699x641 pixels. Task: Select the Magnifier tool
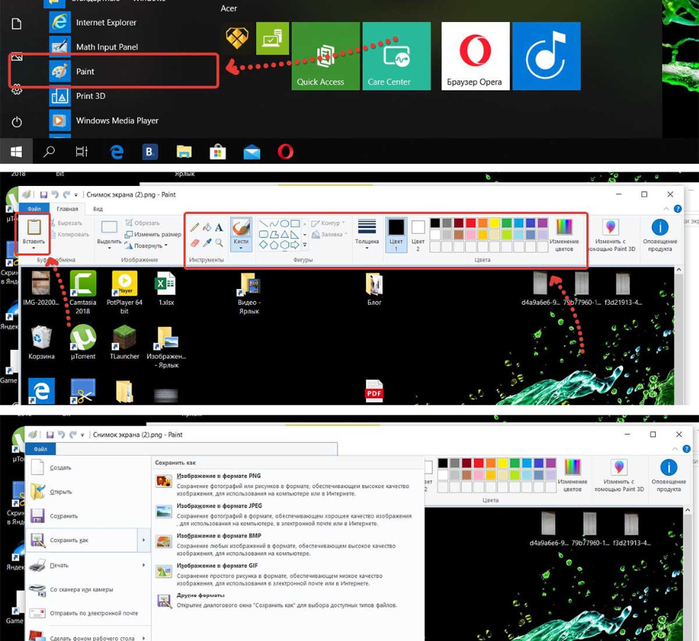tap(219, 242)
